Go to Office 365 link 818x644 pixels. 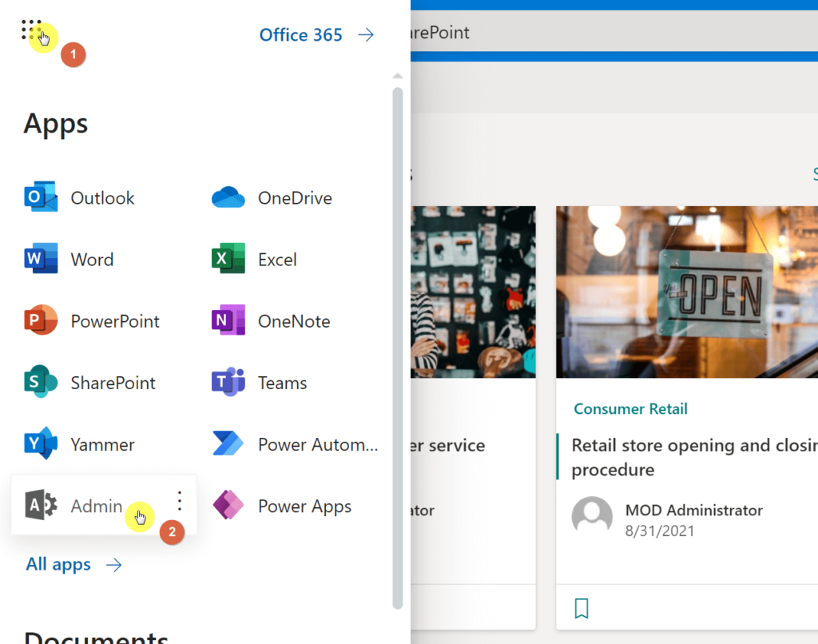pyautogui.click(x=300, y=35)
